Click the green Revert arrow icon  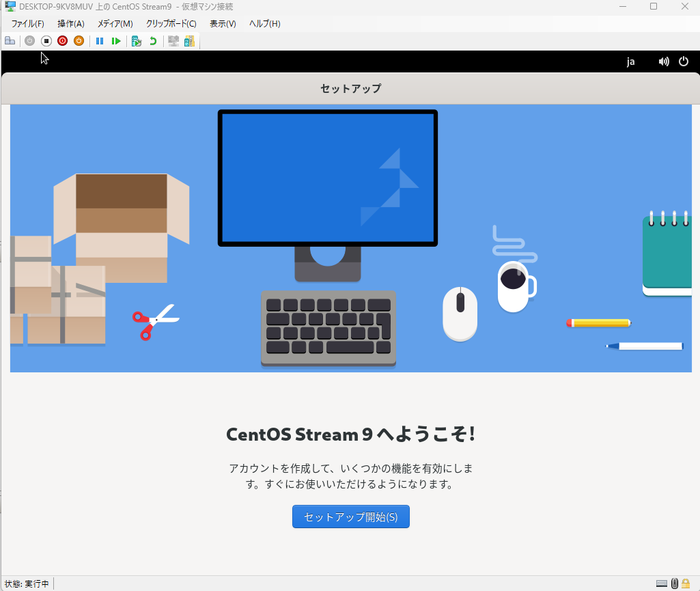pos(153,41)
